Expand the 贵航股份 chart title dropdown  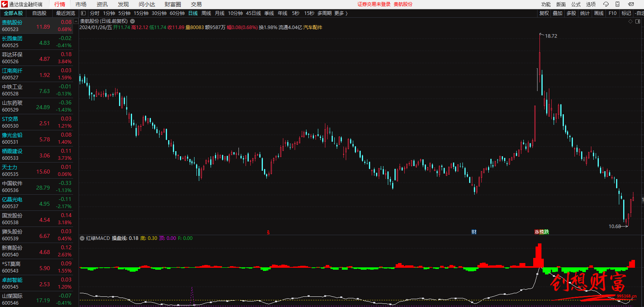(x=132, y=21)
